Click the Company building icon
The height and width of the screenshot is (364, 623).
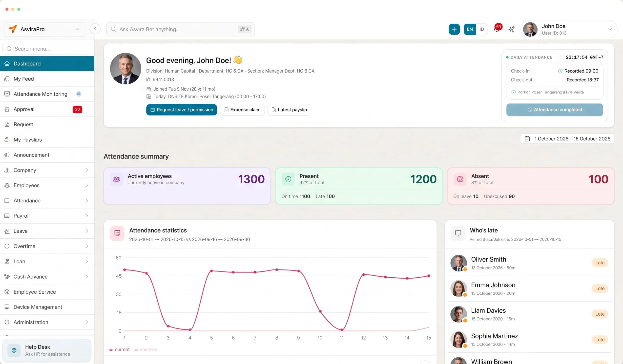click(x=7, y=170)
